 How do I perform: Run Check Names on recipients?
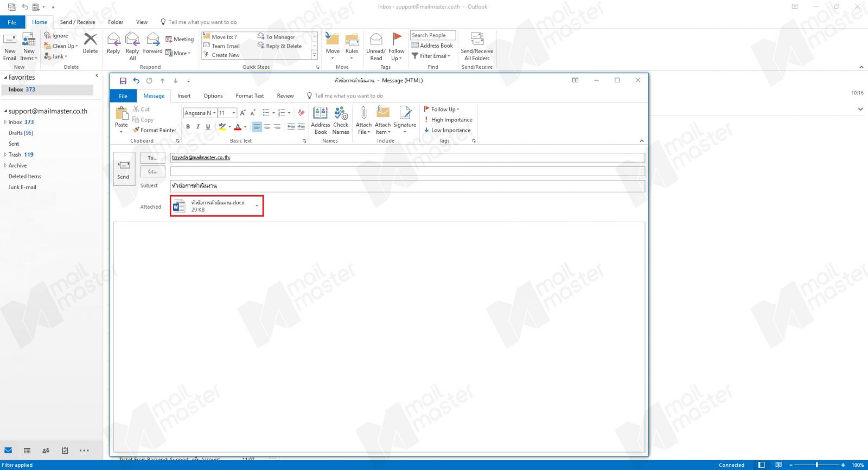(341, 120)
